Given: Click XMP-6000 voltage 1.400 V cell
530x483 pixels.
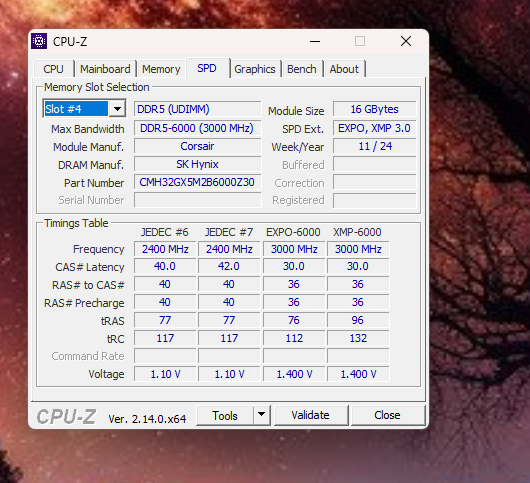Looking at the screenshot, I should click(x=358, y=374).
